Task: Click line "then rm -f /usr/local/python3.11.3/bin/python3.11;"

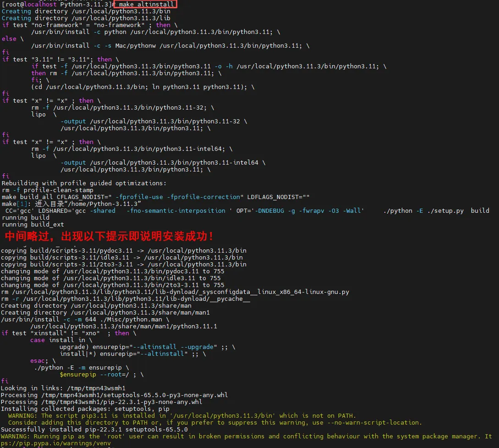Action: tap(126, 73)
